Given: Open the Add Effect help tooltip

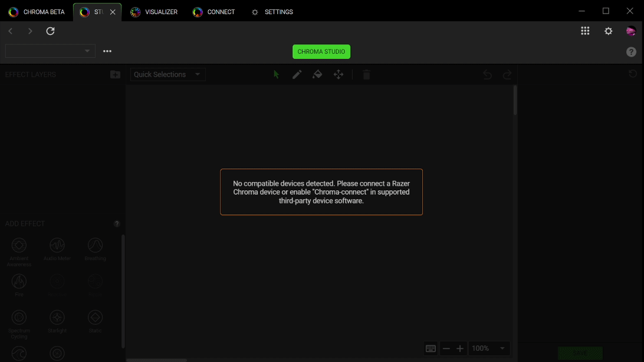Looking at the screenshot, I should 117,223.
